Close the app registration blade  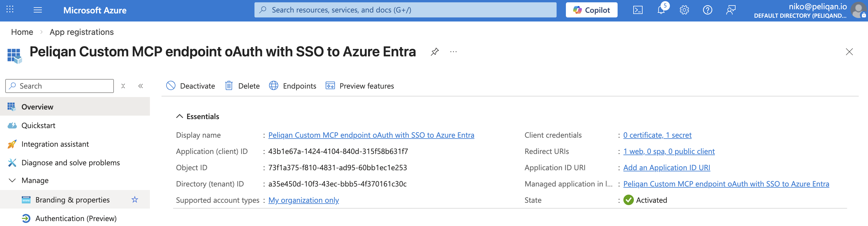tap(849, 52)
